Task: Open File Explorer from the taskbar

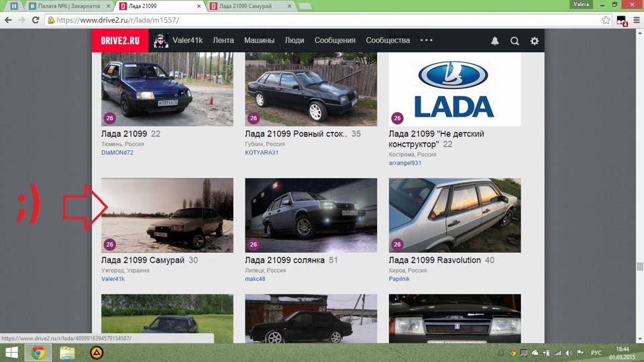Action: tap(67, 353)
